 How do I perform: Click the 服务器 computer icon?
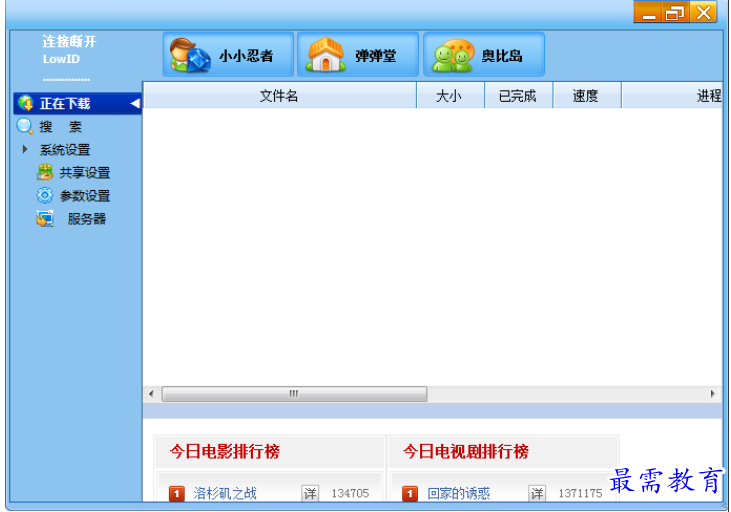tap(45, 218)
